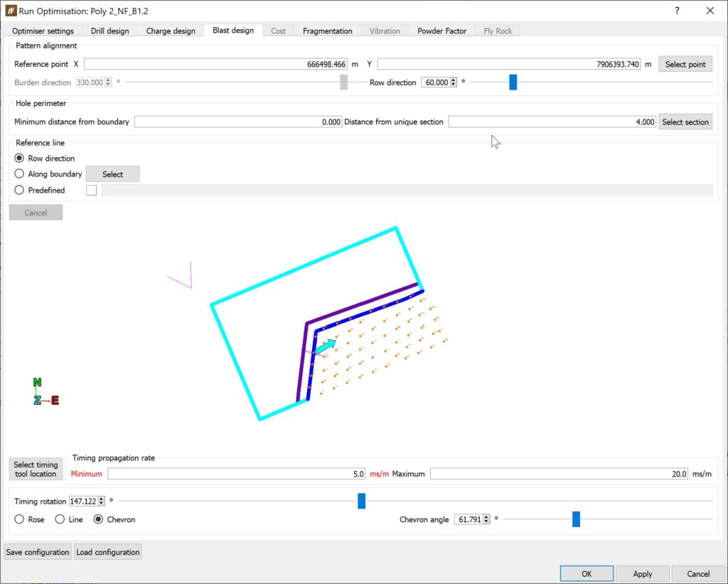
Task: Click the disabled Burden direction spinner
Action: [x=94, y=83]
